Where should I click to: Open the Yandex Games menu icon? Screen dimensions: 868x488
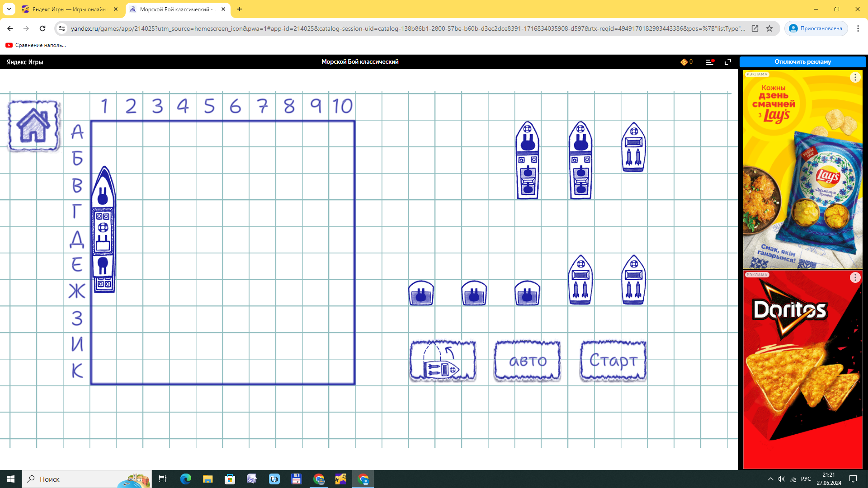click(x=709, y=62)
